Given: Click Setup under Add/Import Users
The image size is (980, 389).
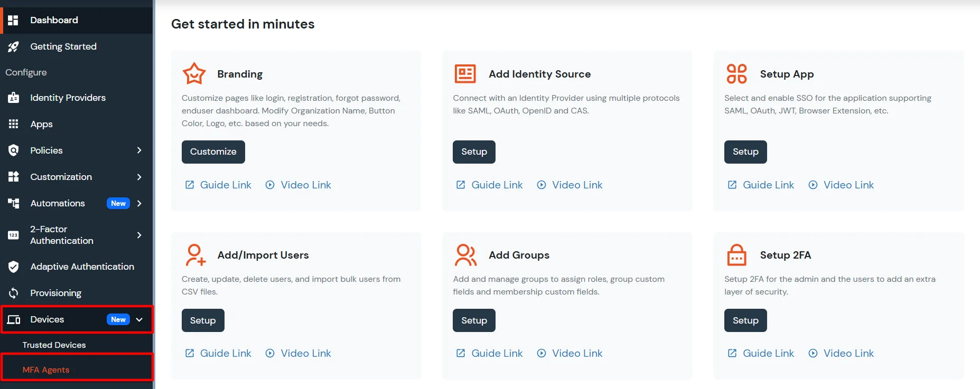Looking at the screenshot, I should pyautogui.click(x=203, y=320).
